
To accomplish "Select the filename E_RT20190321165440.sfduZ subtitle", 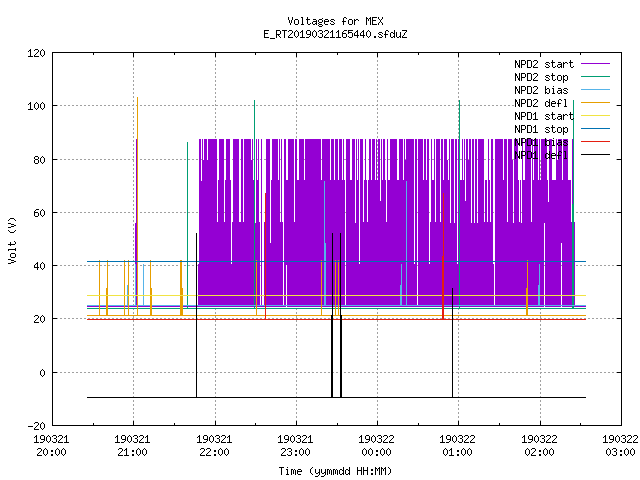I will (335, 34).
